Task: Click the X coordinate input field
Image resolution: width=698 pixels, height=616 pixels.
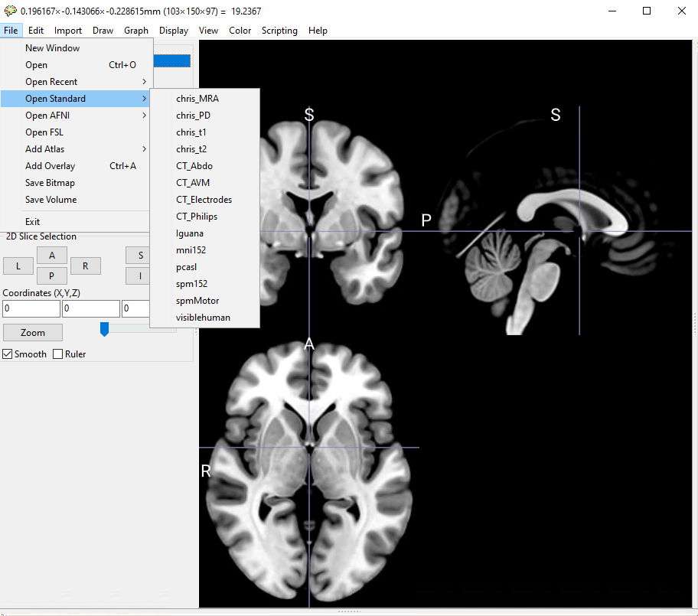Action: pos(31,308)
